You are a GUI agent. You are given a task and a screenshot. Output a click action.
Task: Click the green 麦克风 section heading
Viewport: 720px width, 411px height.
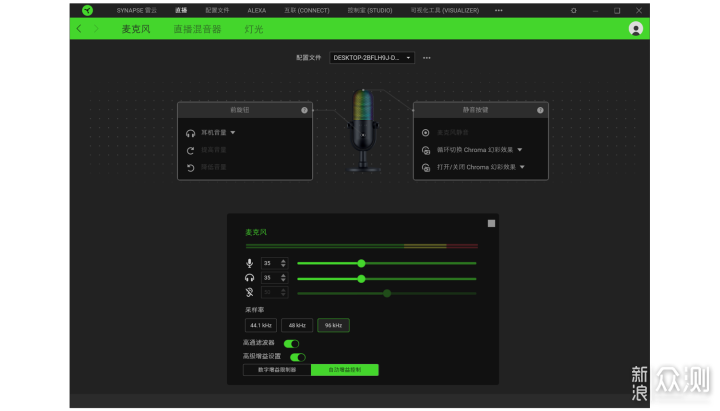tap(256, 232)
